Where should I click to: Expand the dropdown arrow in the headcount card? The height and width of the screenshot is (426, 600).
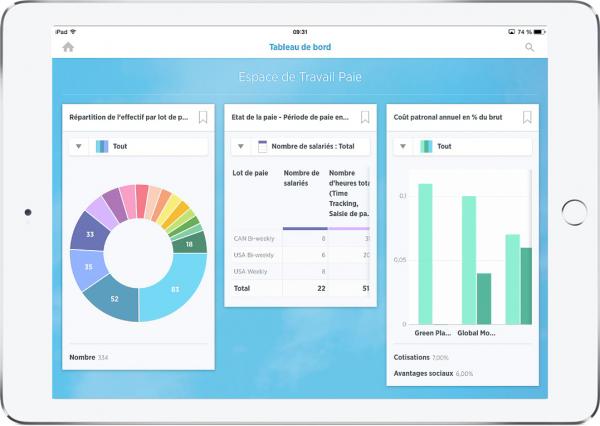tap(78, 146)
